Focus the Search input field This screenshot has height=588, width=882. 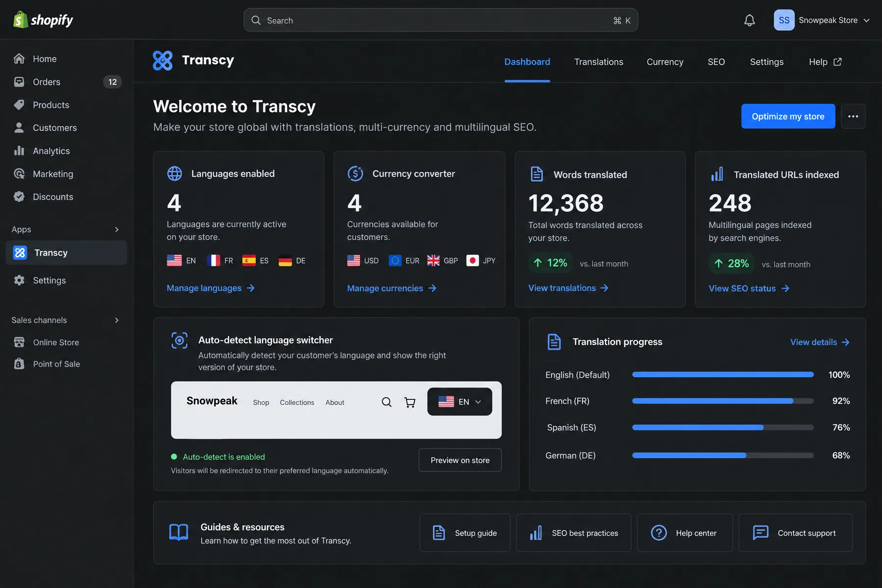coord(441,20)
